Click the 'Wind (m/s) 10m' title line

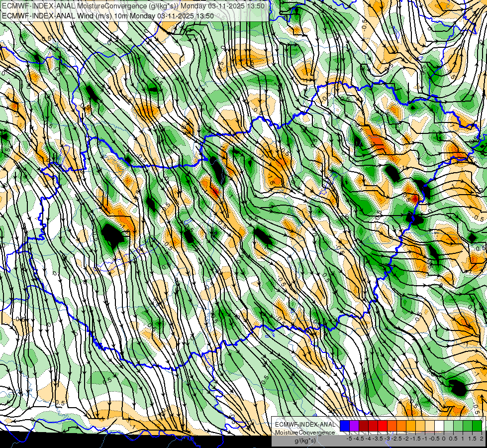(107, 15)
